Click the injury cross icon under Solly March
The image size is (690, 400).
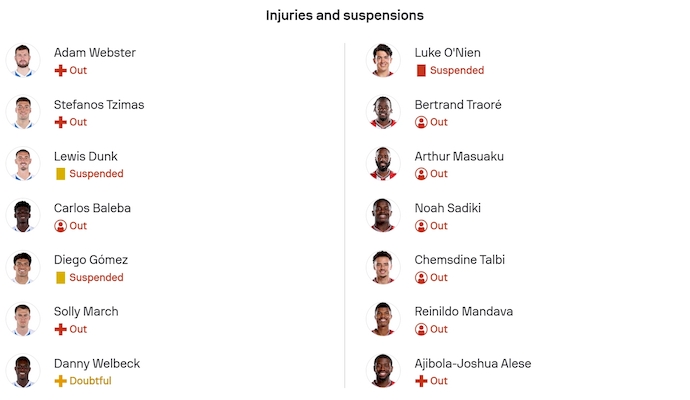click(60, 329)
